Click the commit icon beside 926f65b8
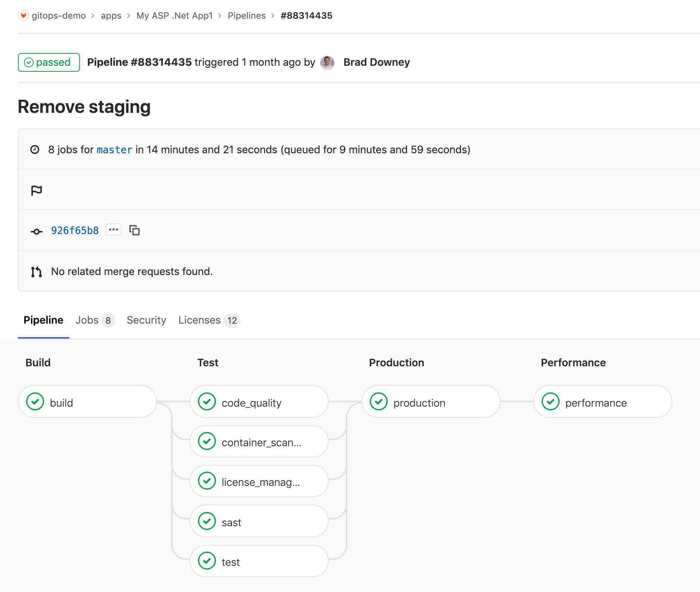 click(36, 232)
